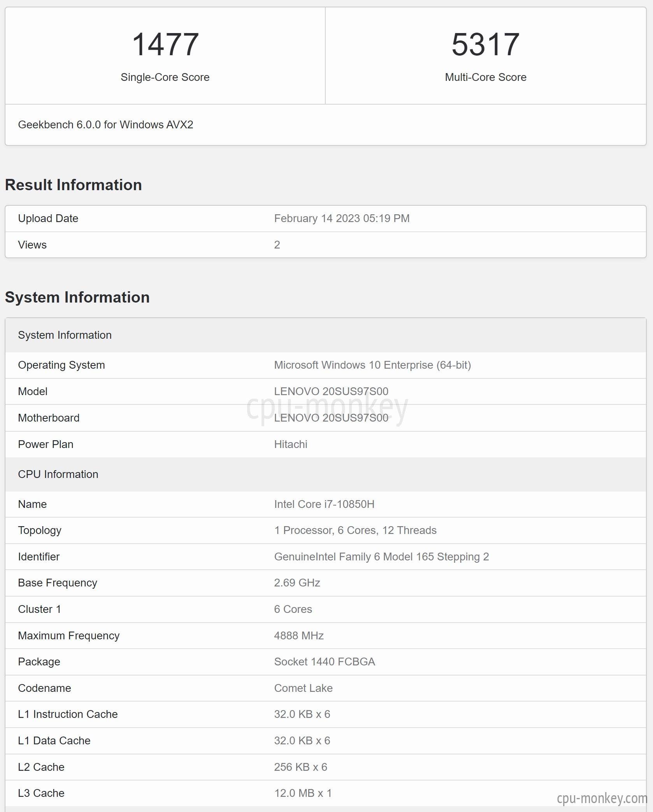Select the 6 Cores value
The height and width of the screenshot is (812, 653).
(293, 609)
